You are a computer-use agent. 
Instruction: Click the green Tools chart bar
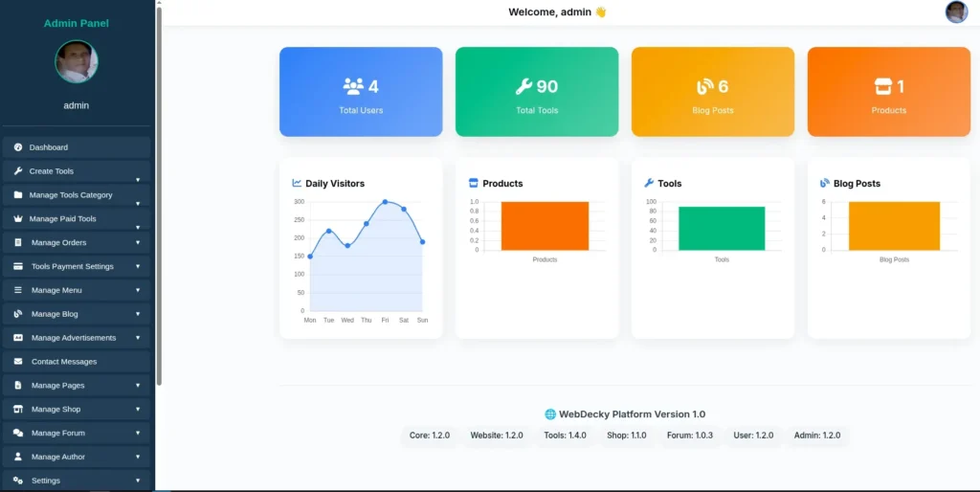[x=722, y=228]
